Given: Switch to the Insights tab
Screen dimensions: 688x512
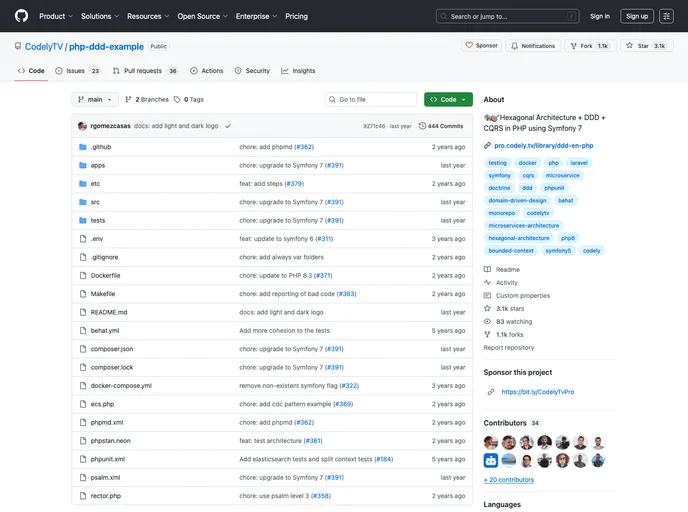Looking at the screenshot, I should [298, 71].
